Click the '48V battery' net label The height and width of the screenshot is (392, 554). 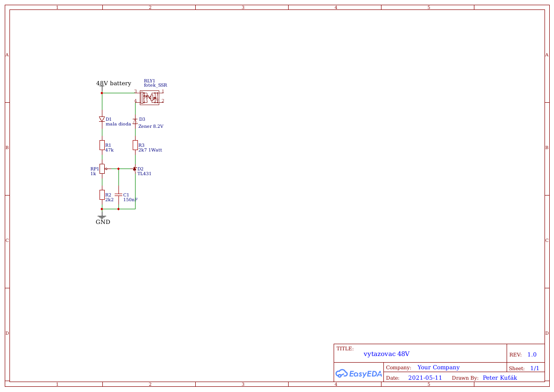[113, 83]
